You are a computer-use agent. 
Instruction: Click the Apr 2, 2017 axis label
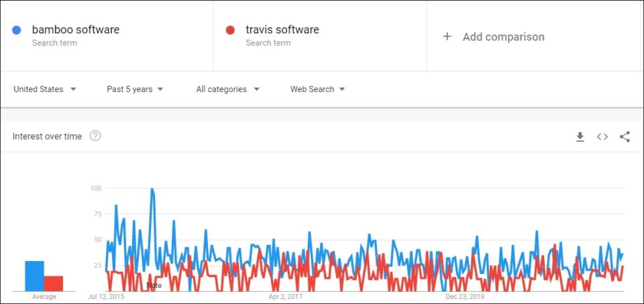tap(284, 296)
